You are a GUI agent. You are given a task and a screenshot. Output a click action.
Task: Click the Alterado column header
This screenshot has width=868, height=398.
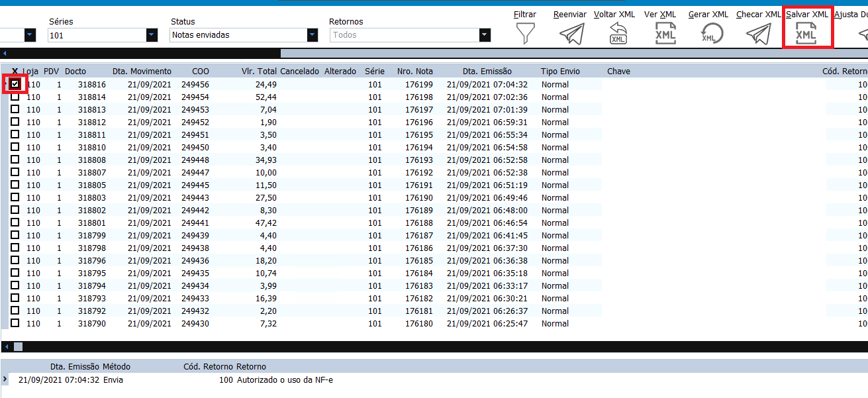(340, 71)
